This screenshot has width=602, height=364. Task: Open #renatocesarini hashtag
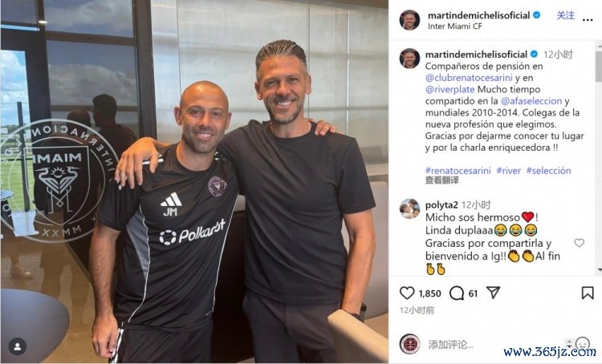[x=458, y=171]
